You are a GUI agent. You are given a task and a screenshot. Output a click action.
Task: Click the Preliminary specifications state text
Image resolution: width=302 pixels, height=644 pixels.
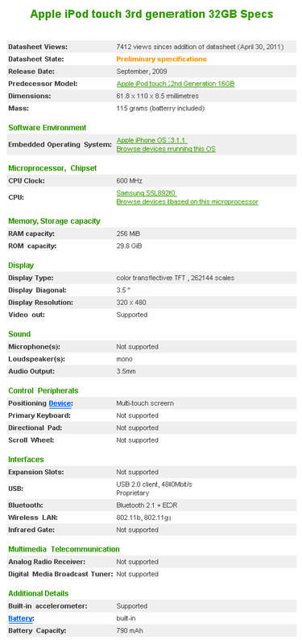pyautogui.click(x=162, y=59)
